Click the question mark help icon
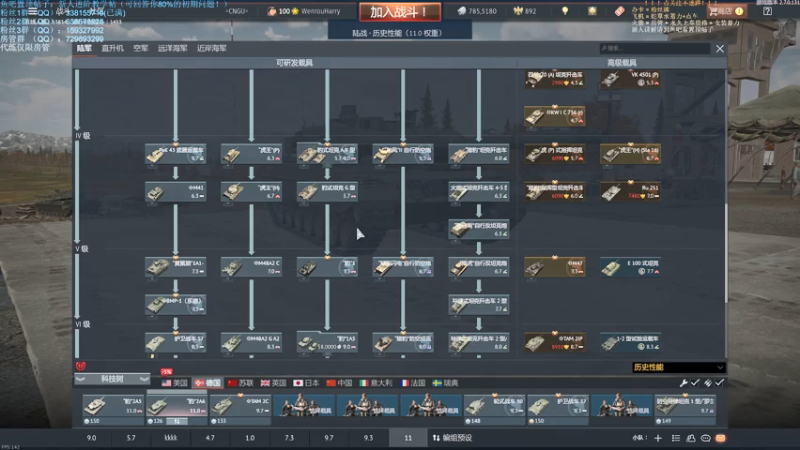The width and height of the screenshot is (800, 450). click(x=767, y=11)
